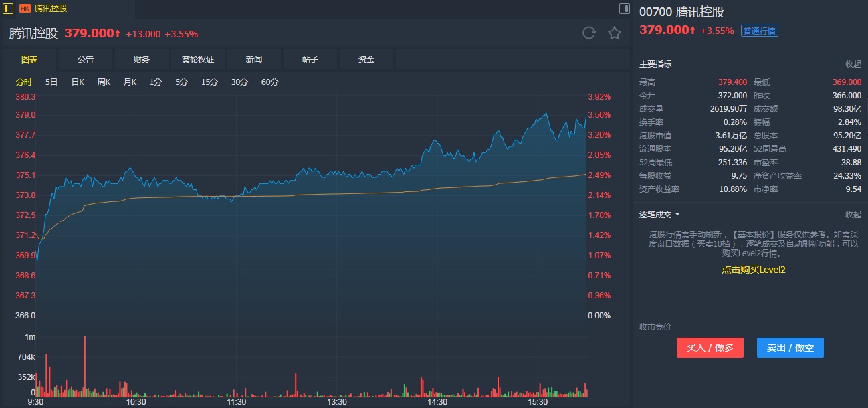
Task: Collapse the 主要指标 section
Action: [853, 64]
